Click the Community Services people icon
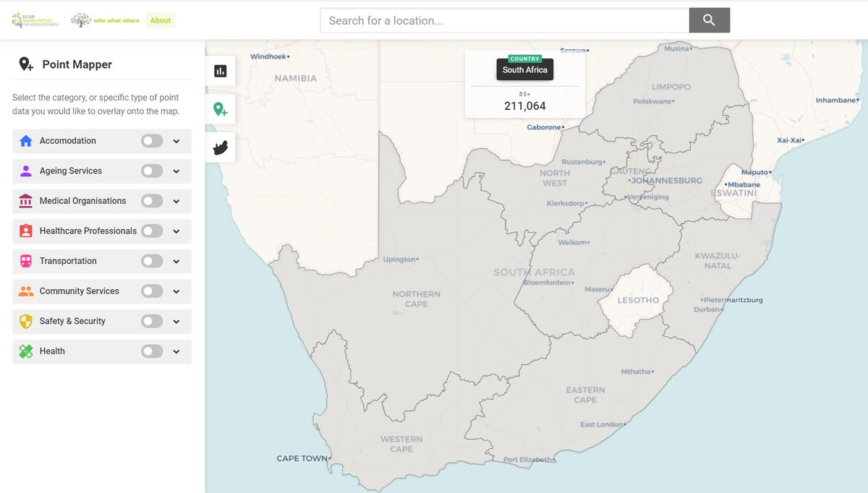The height and width of the screenshot is (493, 868). pyautogui.click(x=26, y=291)
